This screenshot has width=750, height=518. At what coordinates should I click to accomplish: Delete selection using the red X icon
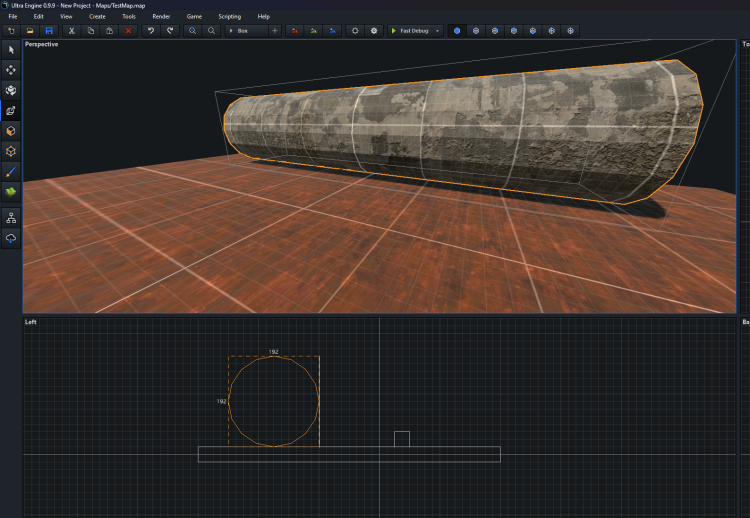point(127,31)
